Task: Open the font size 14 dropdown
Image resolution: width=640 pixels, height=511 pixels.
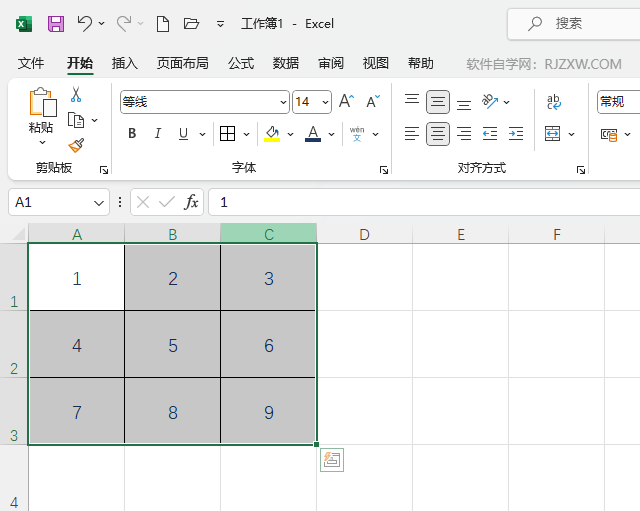Action: 325,102
